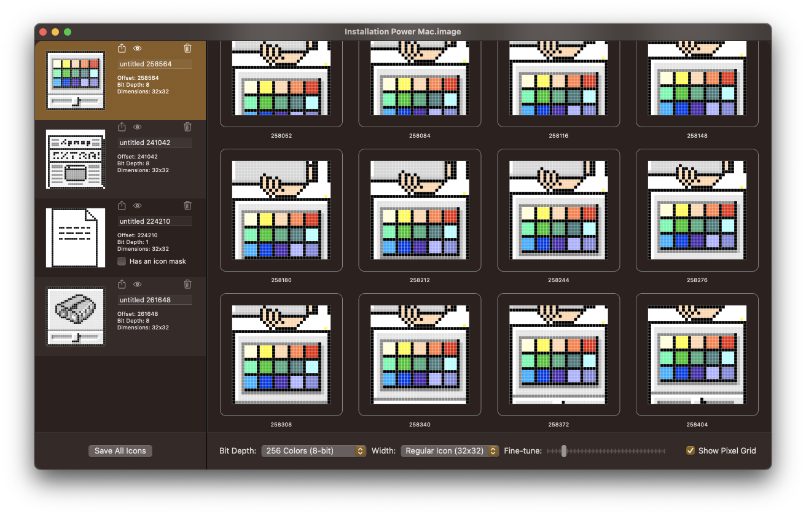Click the Save All Icons button
The image size is (806, 515).
120,451
